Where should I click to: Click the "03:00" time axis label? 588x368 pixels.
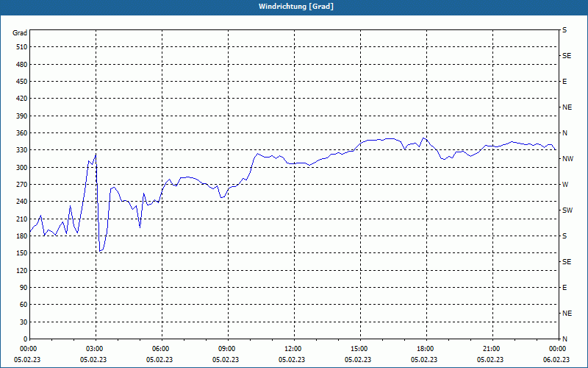coord(94,349)
